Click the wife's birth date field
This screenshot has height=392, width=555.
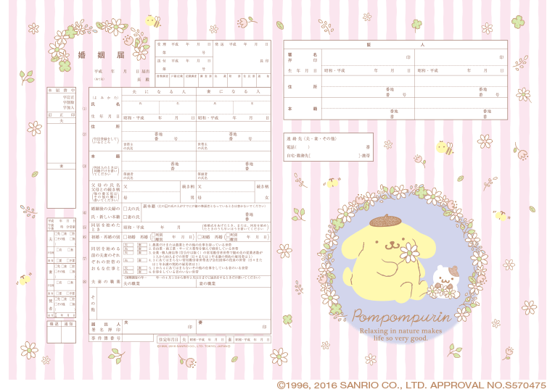click(x=234, y=117)
